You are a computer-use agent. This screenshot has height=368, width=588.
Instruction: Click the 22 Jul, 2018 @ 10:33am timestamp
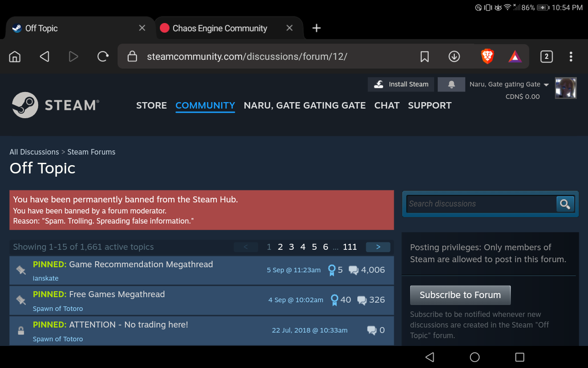pyautogui.click(x=310, y=330)
